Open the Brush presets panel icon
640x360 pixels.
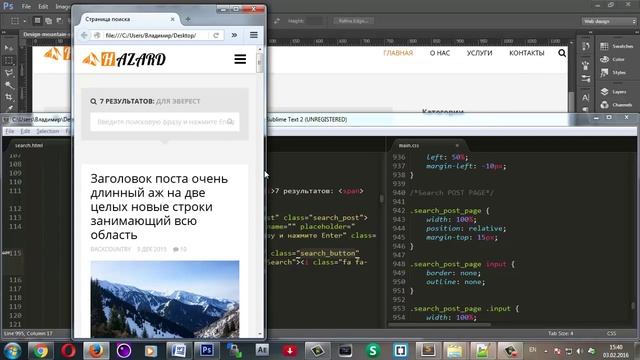(x=586, y=65)
